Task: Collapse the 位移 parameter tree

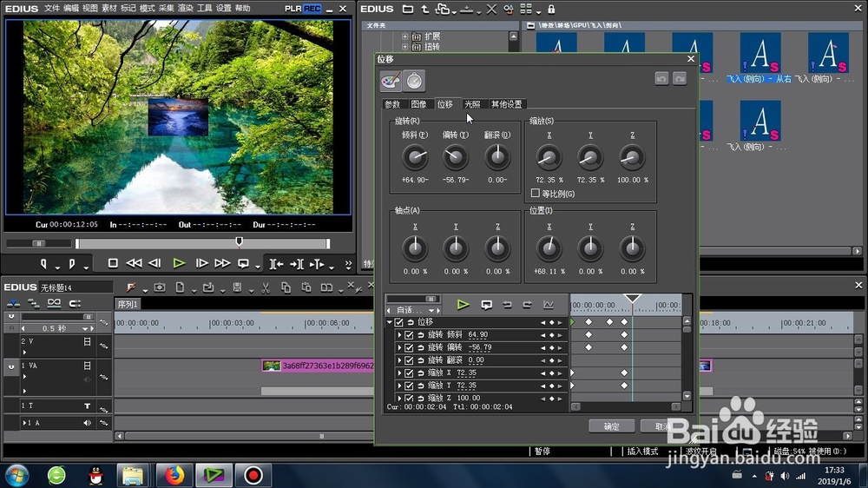Action: pyautogui.click(x=390, y=322)
